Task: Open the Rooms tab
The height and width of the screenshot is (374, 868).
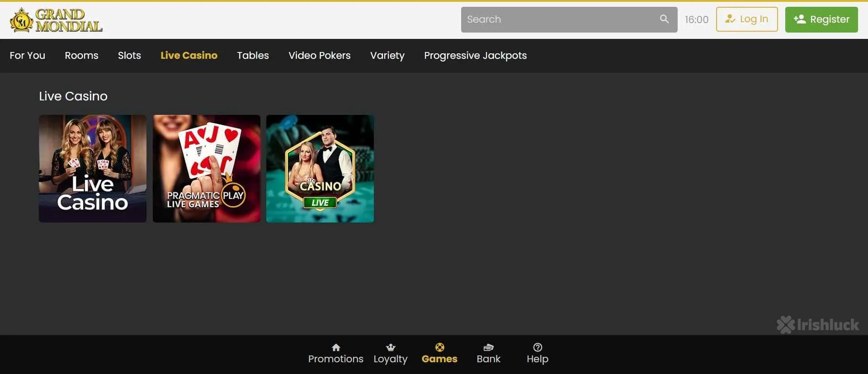Action: pyautogui.click(x=81, y=56)
